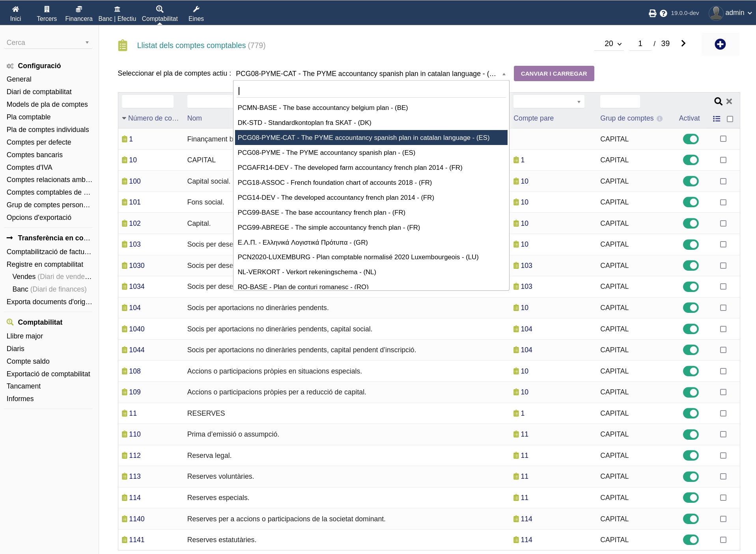Screen dimensions: 756x554
Task: Open Opcions d'exportació menu entry
Action: 39,218
